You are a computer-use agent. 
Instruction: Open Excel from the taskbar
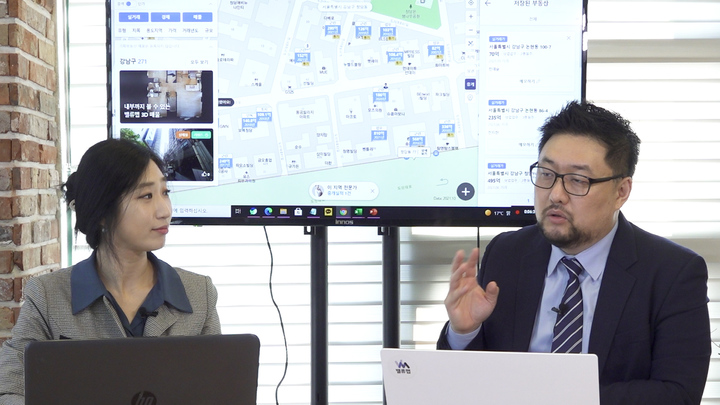(x=358, y=211)
